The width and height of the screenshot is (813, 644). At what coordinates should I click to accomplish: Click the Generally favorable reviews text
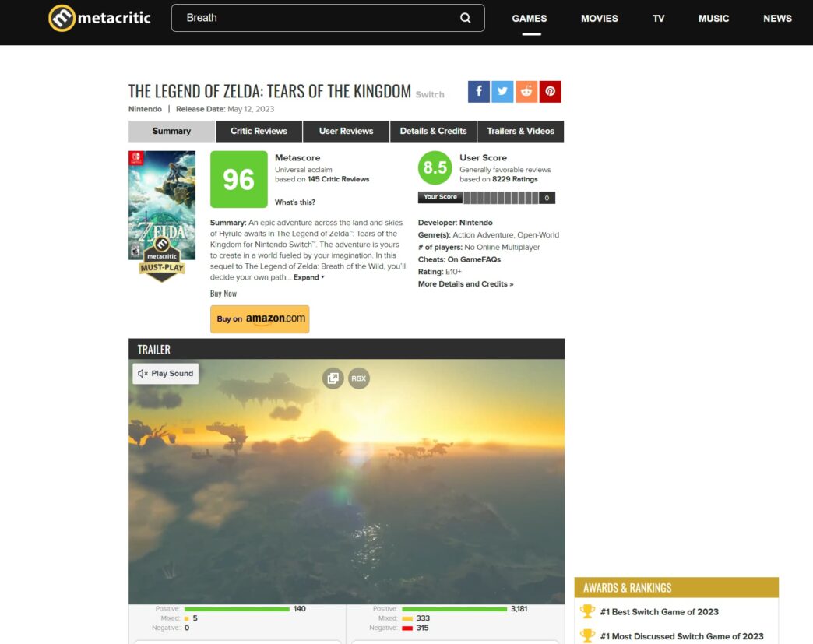pos(505,170)
